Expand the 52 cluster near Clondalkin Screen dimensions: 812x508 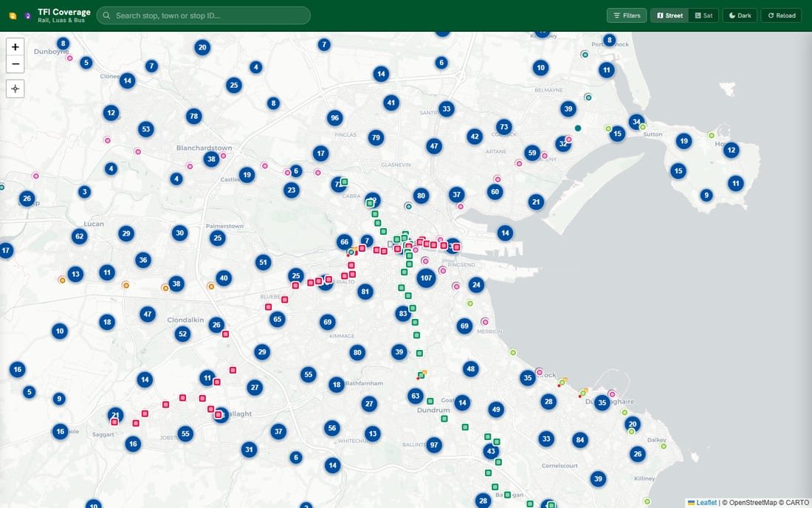click(x=182, y=334)
